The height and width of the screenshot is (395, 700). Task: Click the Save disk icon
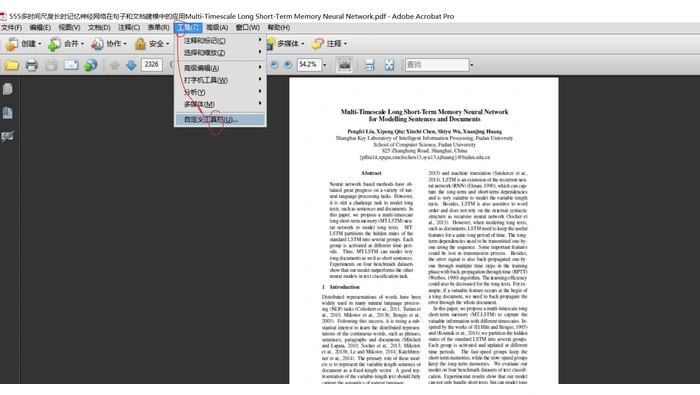tap(51, 65)
